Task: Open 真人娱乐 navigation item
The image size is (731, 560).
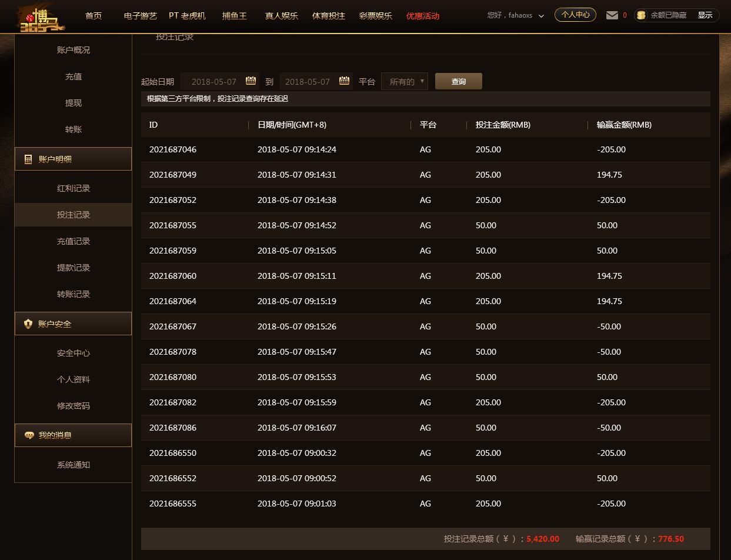Action: coord(282,16)
